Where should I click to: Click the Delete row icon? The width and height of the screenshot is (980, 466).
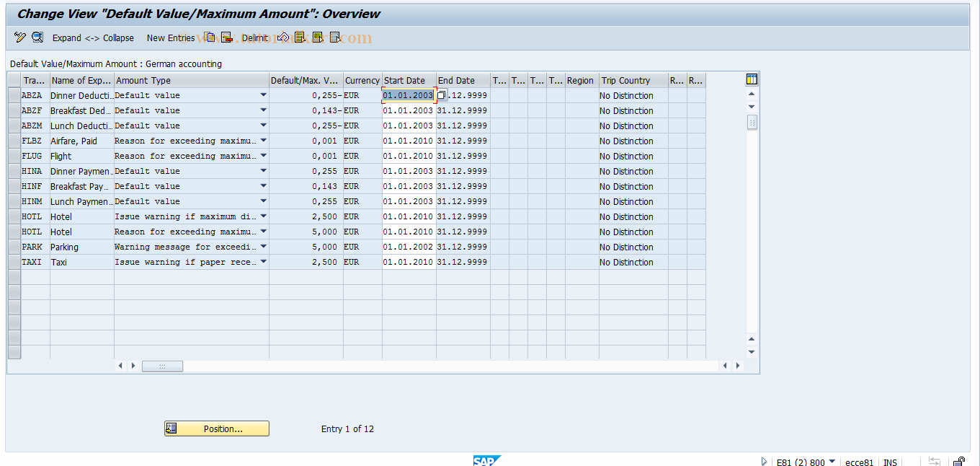click(226, 38)
